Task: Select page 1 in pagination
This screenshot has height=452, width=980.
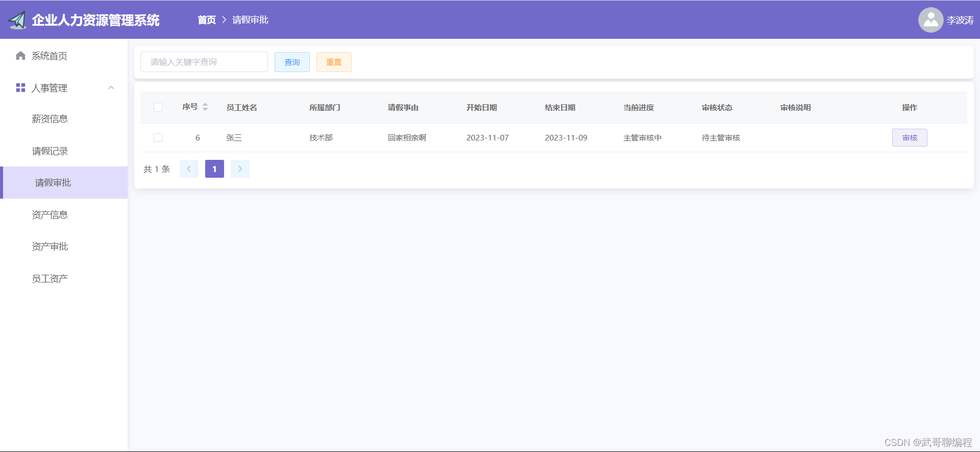Action: pyautogui.click(x=214, y=169)
